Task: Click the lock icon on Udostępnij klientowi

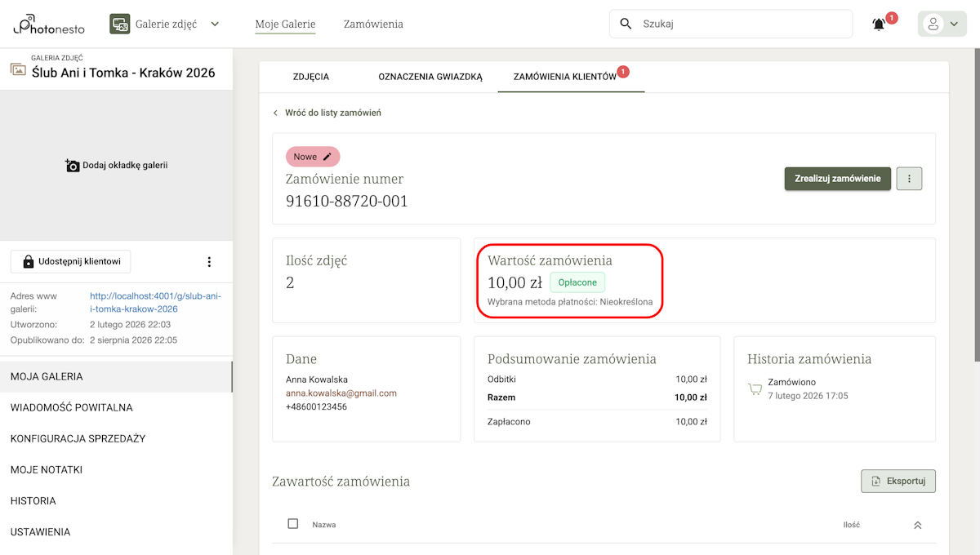Action: coord(29,261)
